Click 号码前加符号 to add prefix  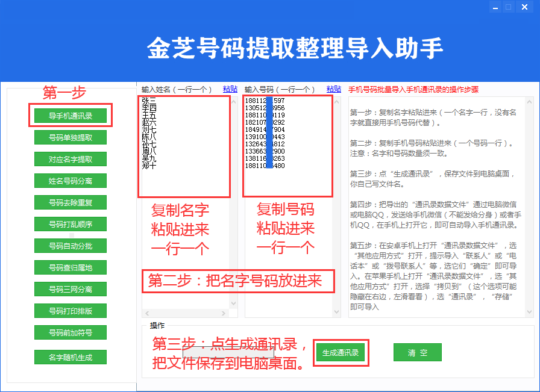(71, 332)
